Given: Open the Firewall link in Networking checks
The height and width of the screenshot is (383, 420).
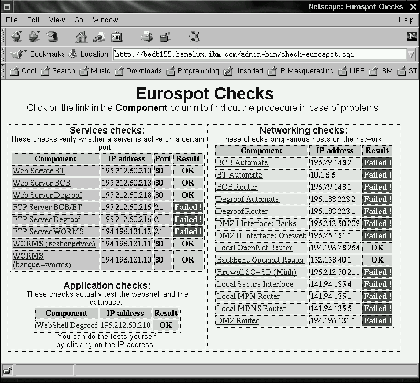Looking at the screenshot, I should click(x=256, y=272).
